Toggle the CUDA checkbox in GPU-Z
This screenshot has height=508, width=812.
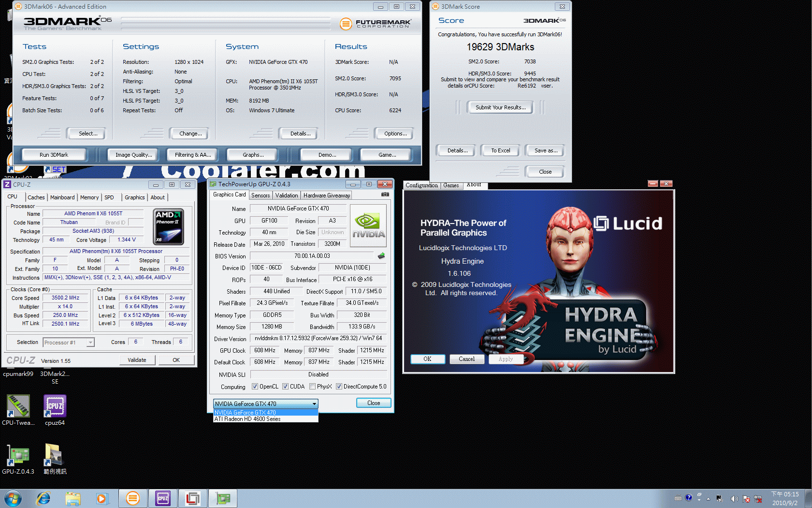[286, 387]
